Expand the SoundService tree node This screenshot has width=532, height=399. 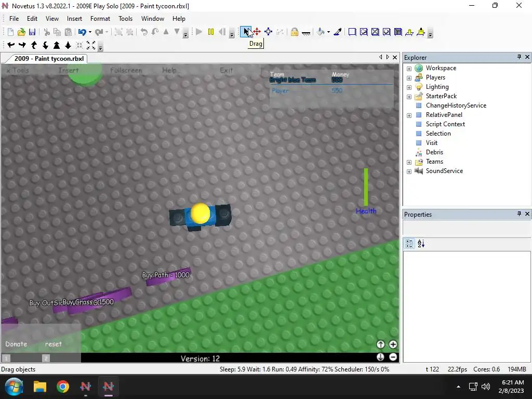tap(409, 171)
